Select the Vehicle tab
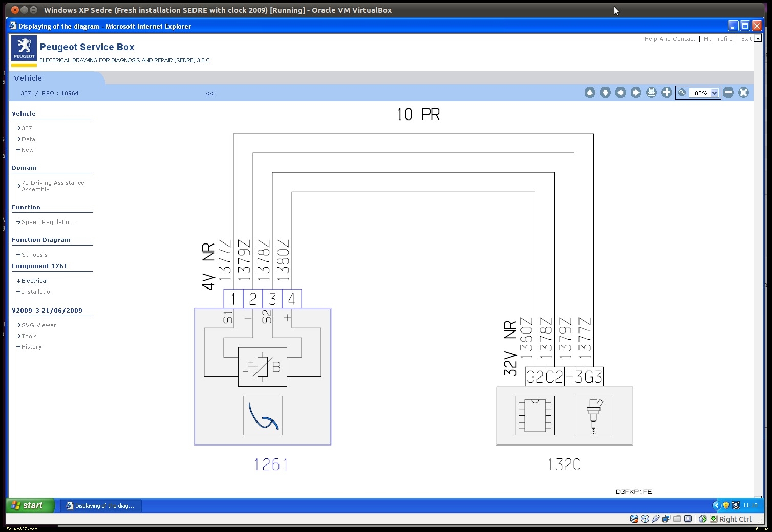Screen dimensions: 772x532 [x=28, y=78]
